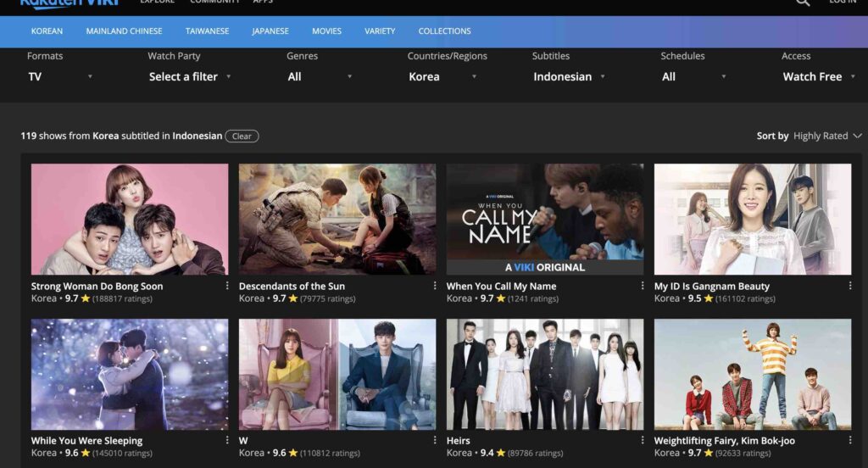The width and height of the screenshot is (868, 468).
Task: Click the 79775 ratings text
Action: 328,298
